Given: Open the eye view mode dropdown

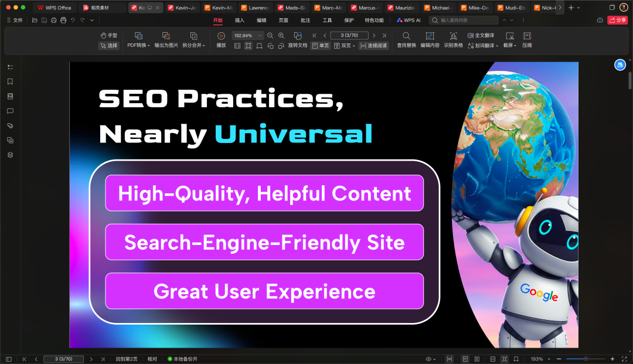Looking at the screenshot, I should coord(431,359).
